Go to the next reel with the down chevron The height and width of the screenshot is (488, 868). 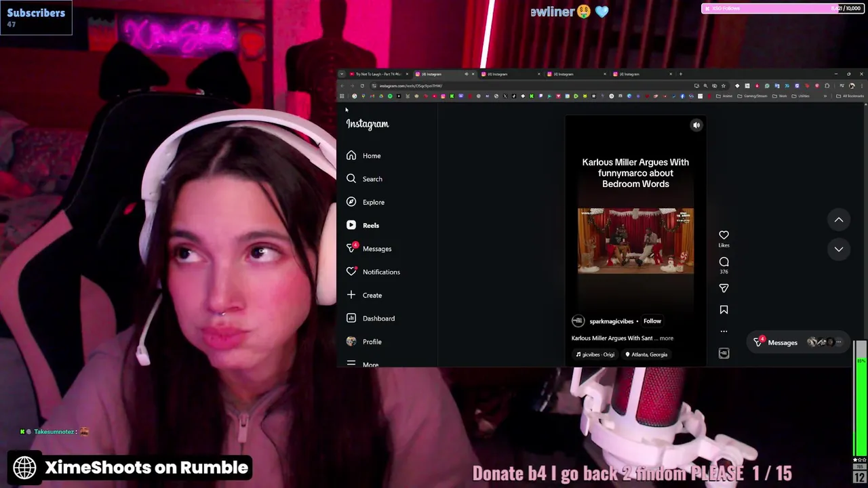click(x=839, y=249)
